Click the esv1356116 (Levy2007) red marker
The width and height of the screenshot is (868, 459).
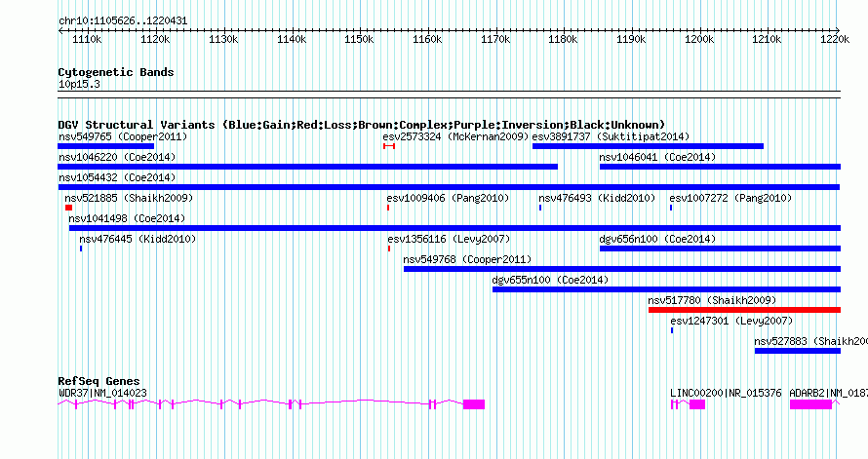(x=389, y=249)
